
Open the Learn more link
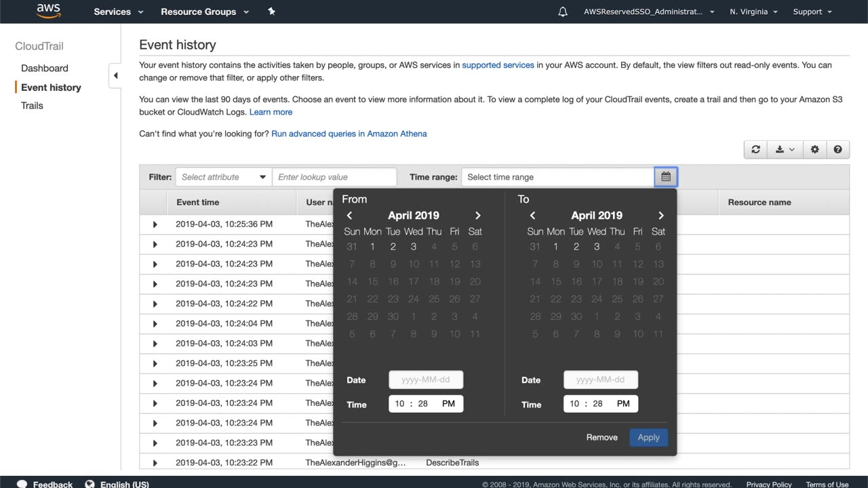(271, 112)
